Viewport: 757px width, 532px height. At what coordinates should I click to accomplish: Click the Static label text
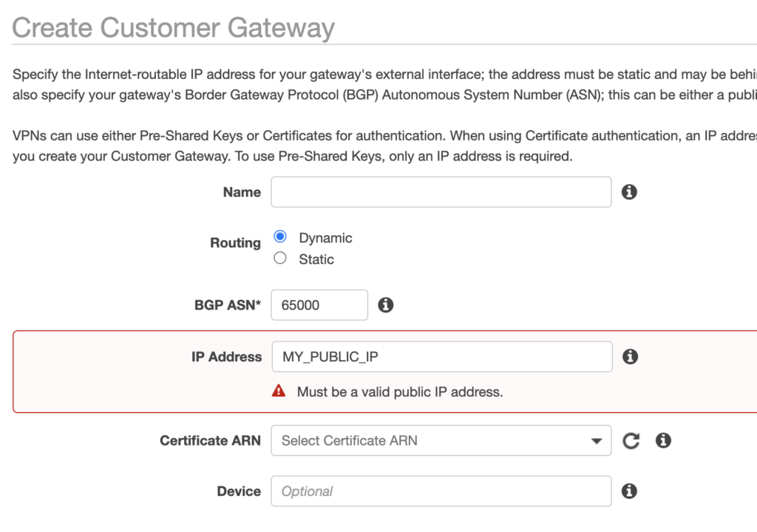(316, 259)
